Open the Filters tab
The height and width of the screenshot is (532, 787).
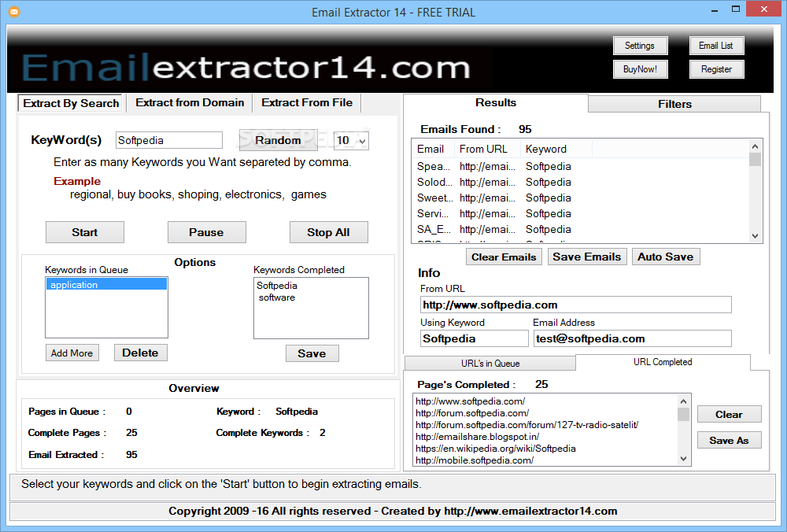pyautogui.click(x=674, y=104)
